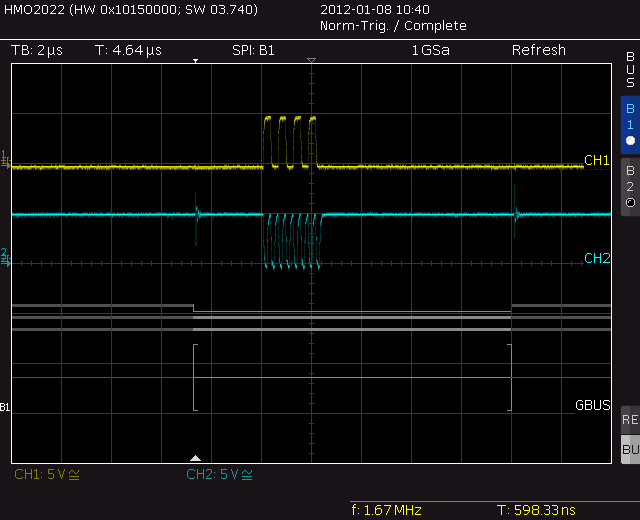This screenshot has width=640, height=520.
Task: Click the Refresh acquisition mode label
Action: point(538,50)
